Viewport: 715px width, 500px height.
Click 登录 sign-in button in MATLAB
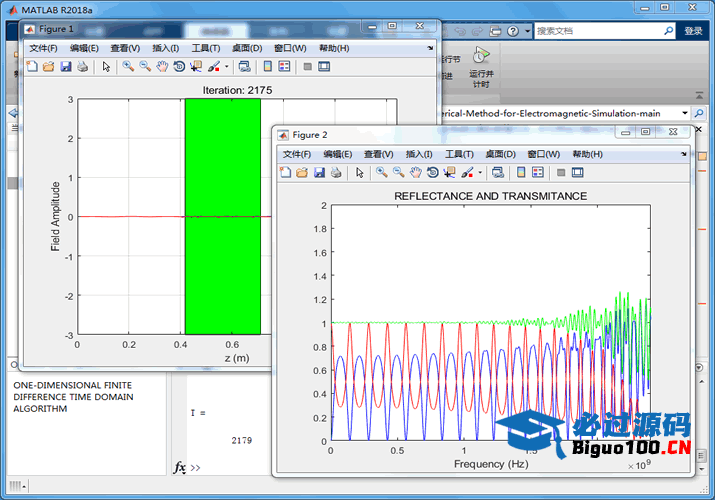(x=693, y=31)
